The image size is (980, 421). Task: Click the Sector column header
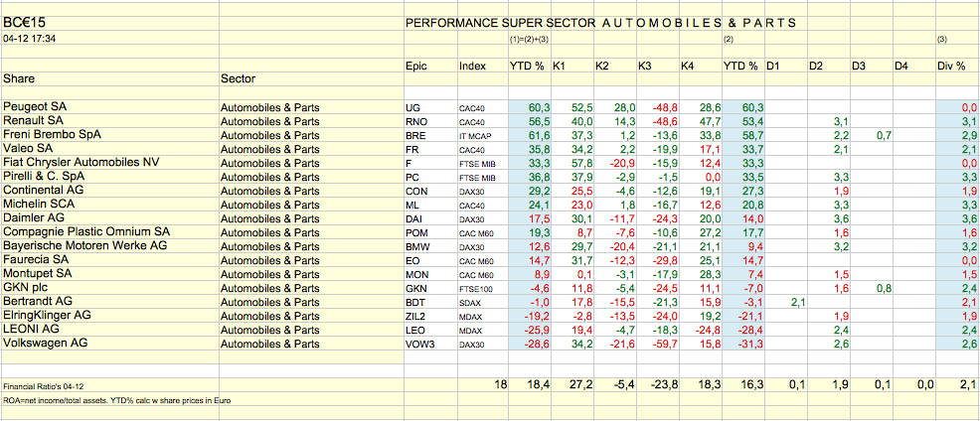coord(311,79)
